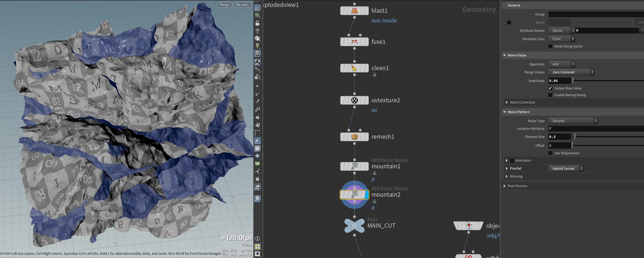Click the Amplitude value field

click(560, 81)
